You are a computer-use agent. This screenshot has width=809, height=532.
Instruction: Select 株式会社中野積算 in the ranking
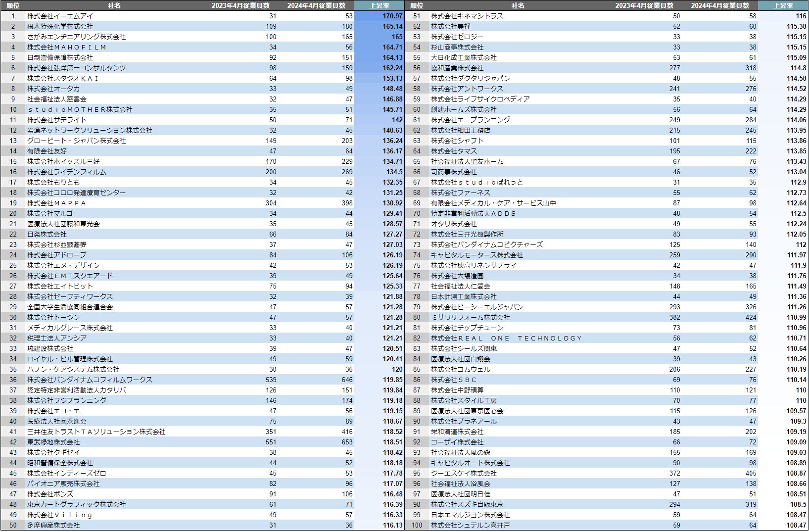[x=457, y=390]
